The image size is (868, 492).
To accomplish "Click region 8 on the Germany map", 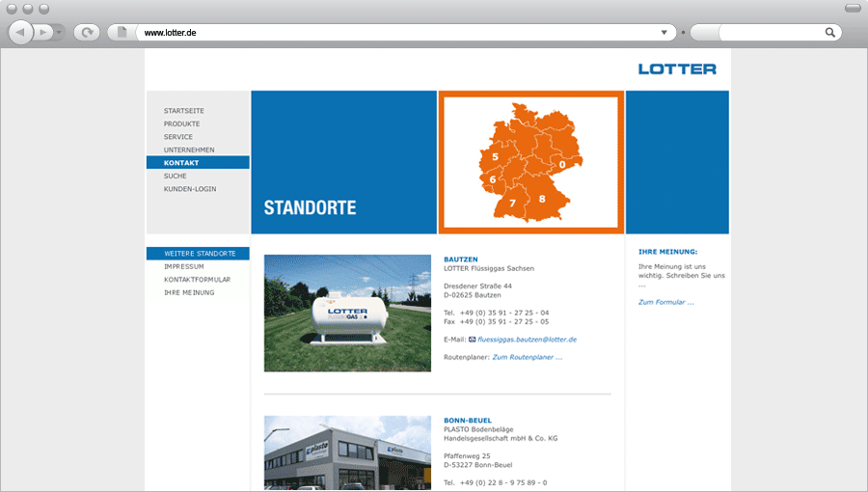I will click(x=542, y=199).
